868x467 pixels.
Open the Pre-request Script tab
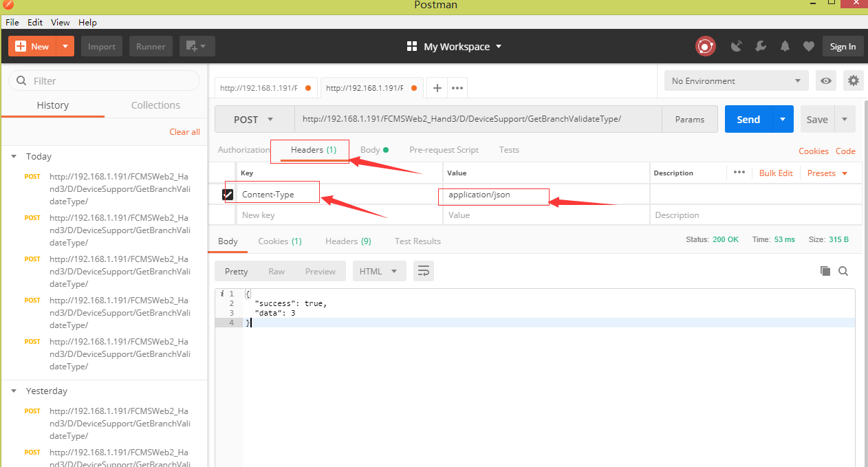coord(444,149)
